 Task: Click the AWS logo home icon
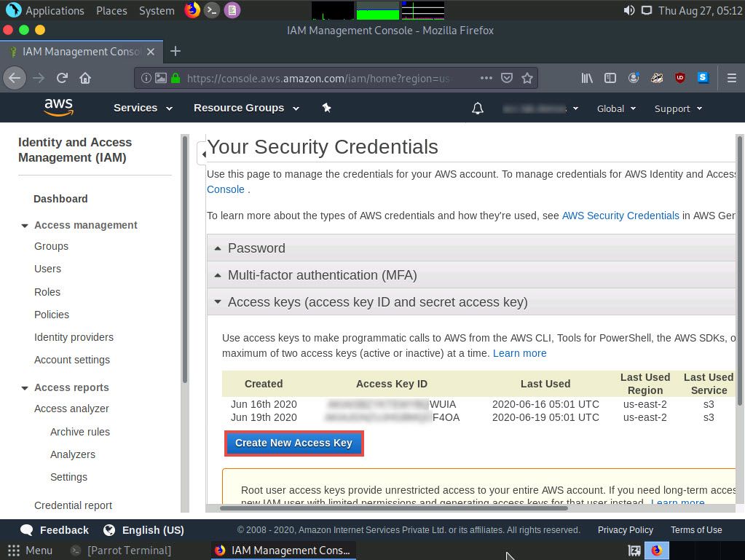(x=58, y=108)
